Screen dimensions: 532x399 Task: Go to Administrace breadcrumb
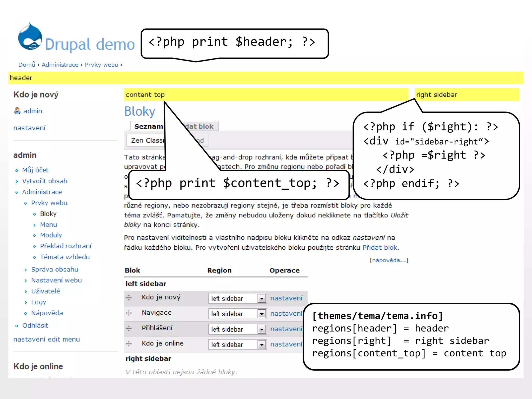point(60,65)
